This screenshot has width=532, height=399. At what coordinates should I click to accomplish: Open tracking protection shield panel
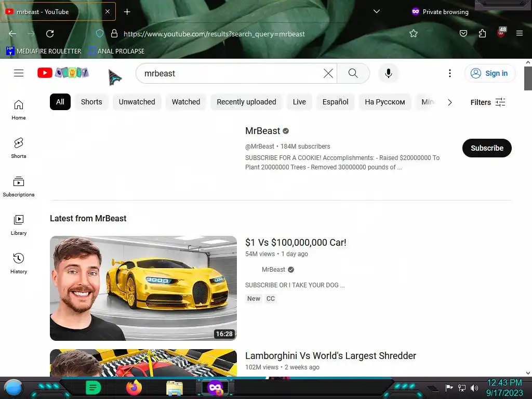pos(99,34)
